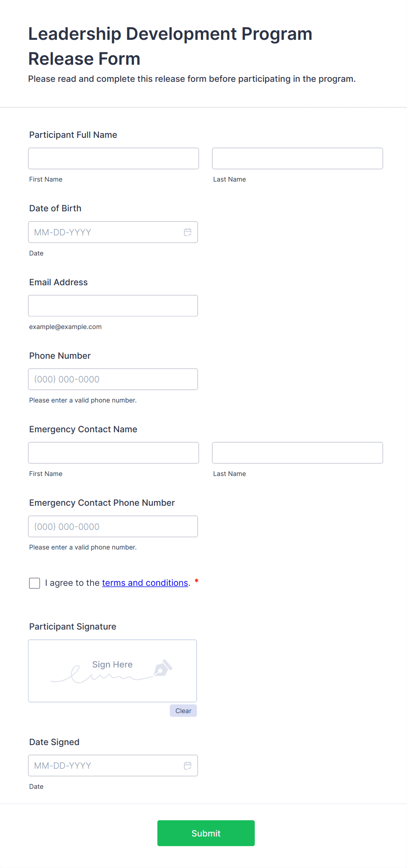
Task: Open the terms and conditions link
Action: (x=145, y=583)
